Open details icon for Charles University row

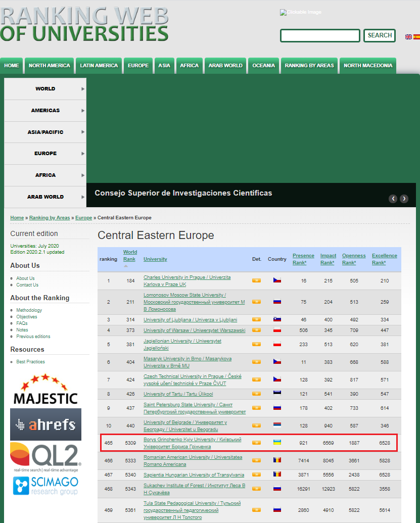click(x=256, y=280)
